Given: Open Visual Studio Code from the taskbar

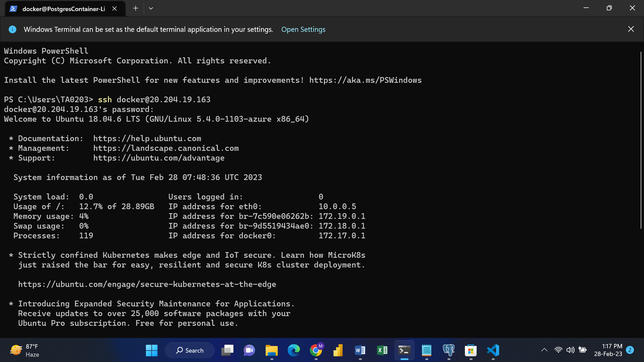Looking at the screenshot, I should click(x=493, y=350).
